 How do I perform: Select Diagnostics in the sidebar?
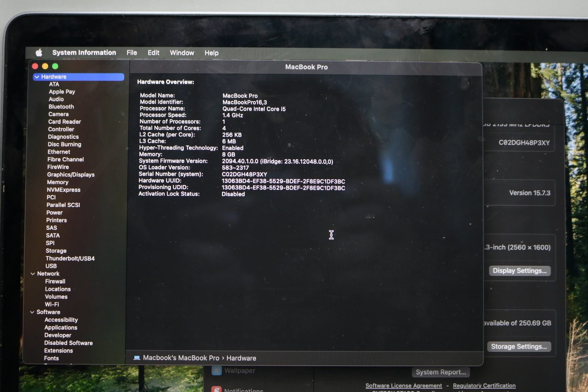tap(63, 137)
